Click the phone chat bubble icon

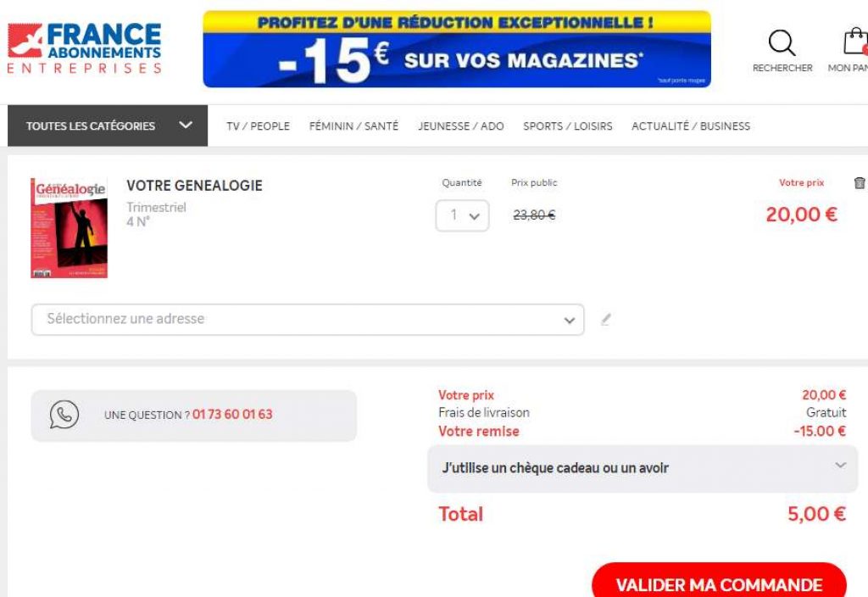64,415
